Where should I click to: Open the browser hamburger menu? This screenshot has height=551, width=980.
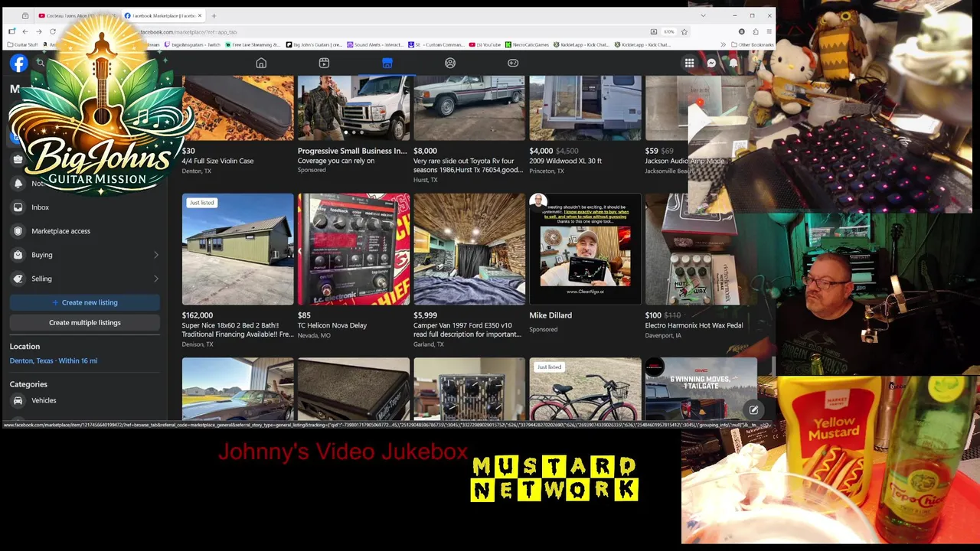(769, 31)
